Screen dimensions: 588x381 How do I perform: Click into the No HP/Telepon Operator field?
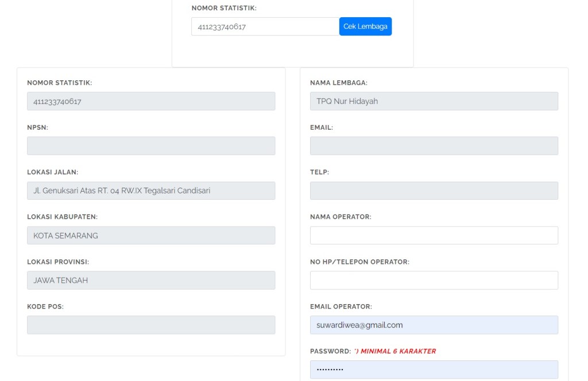pos(434,280)
